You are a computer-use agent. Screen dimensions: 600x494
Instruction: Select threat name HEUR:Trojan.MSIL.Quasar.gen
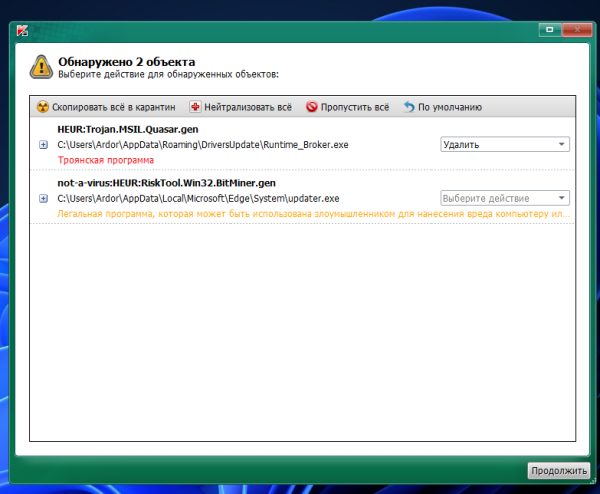pyautogui.click(x=128, y=129)
